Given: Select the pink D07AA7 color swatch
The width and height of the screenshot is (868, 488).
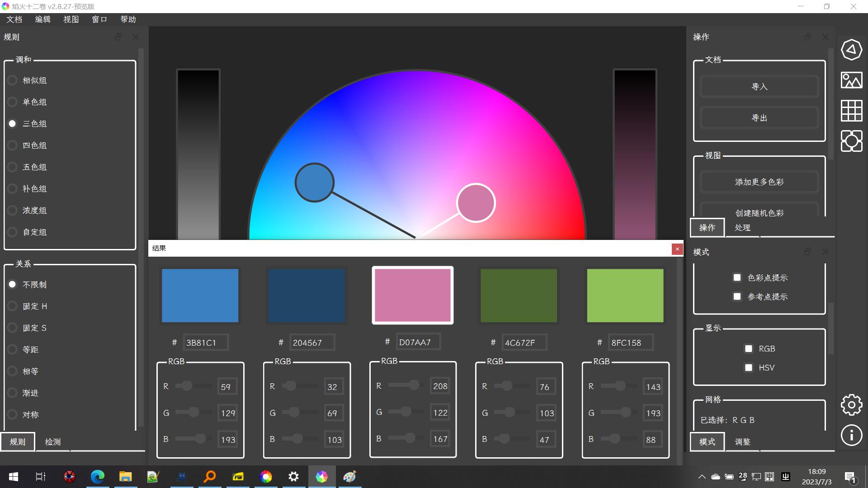Looking at the screenshot, I should pyautogui.click(x=412, y=296).
